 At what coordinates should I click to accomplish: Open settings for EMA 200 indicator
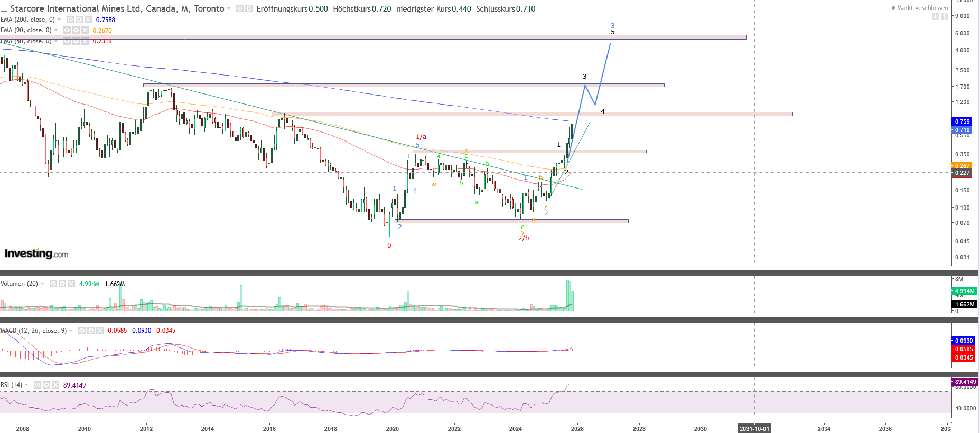point(79,20)
